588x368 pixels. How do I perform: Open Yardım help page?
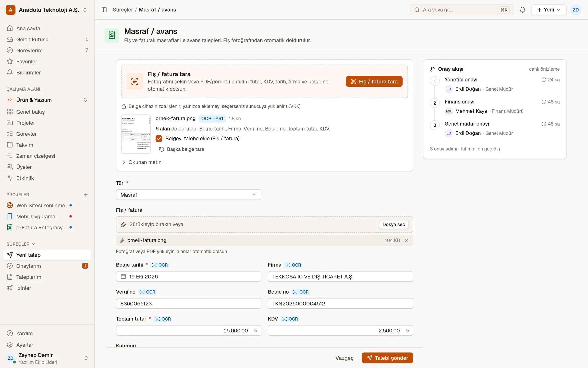click(47, 333)
